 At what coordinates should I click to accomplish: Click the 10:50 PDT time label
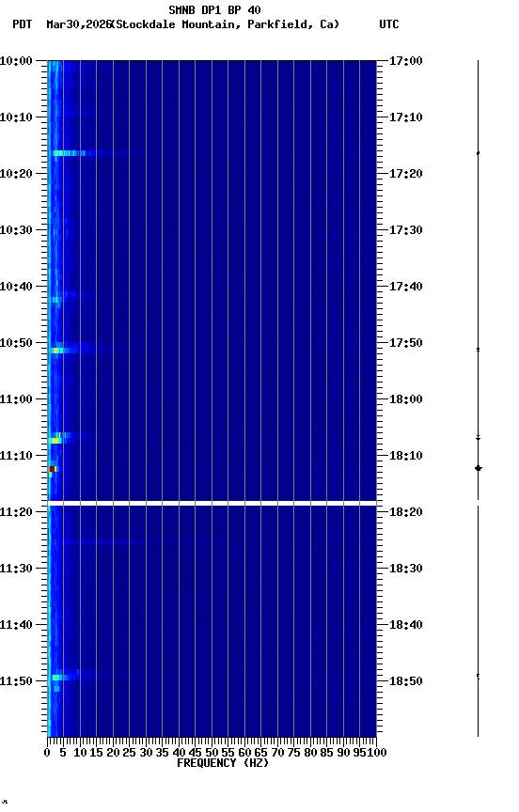point(16,343)
